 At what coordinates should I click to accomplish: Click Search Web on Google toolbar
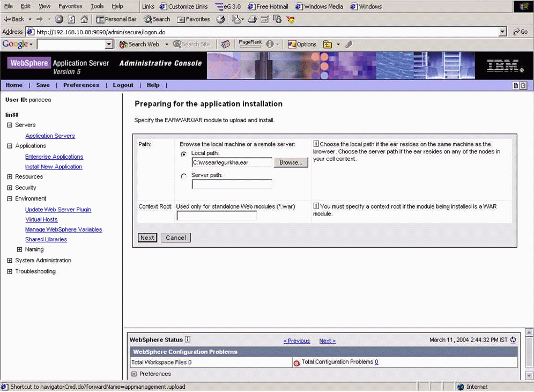139,45
